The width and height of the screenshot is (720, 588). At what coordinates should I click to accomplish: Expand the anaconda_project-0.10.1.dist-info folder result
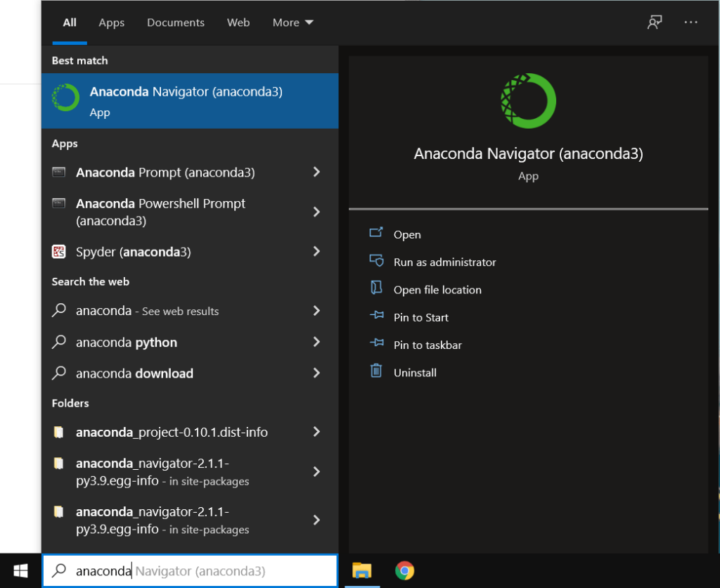tap(316, 432)
